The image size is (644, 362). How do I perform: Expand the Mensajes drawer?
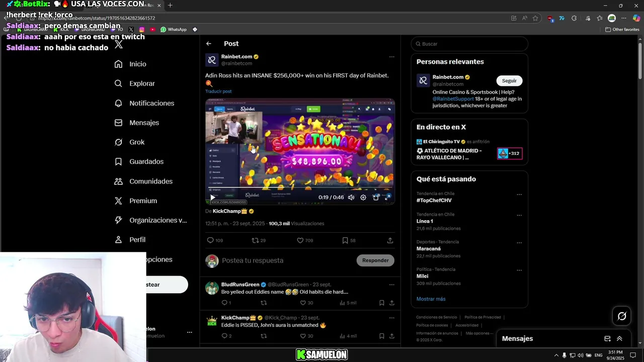pyautogui.click(x=619, y=339)
